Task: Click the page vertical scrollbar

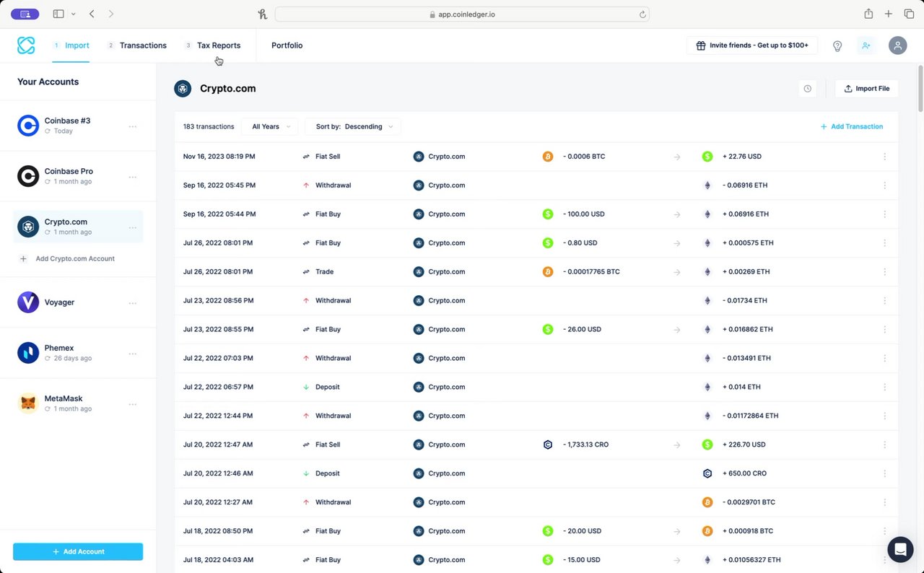Action: click(x=920, y=89)
